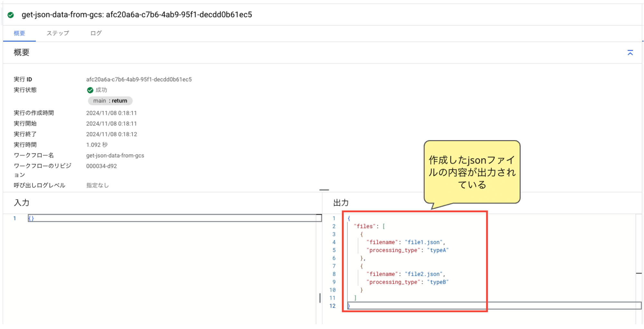Click line number 4 in the output gutter
The image size is (644, 329).
click(x=334, y=242)
